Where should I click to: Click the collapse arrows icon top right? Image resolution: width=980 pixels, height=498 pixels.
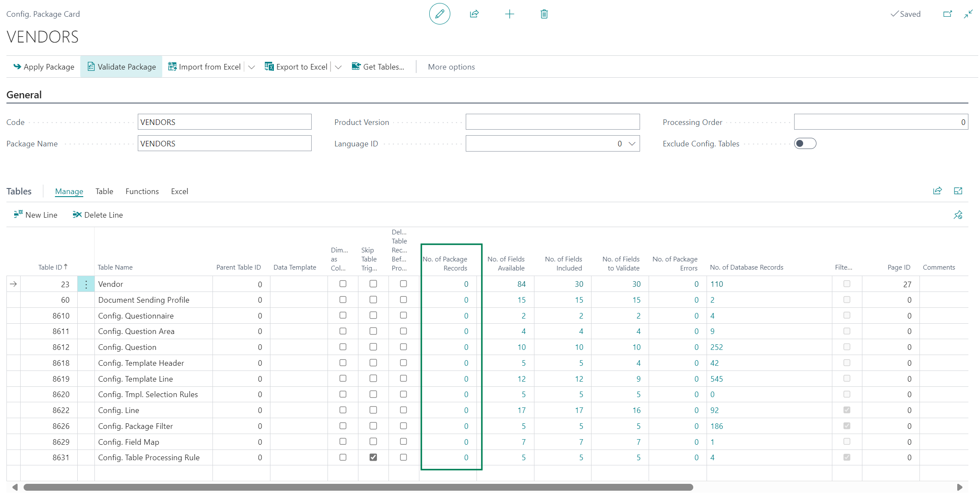[x=968, y=14]
